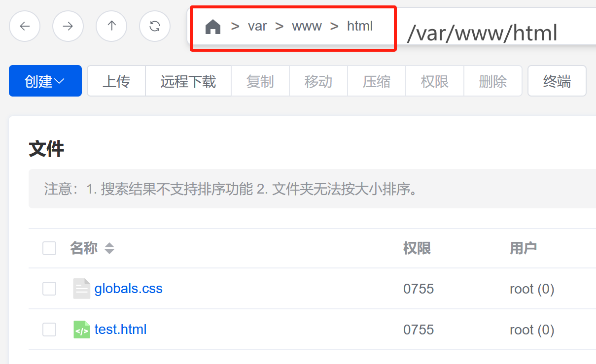This screenshot has width=596, height=364.
Task: Click the 名称 column header
Action: (x=84, y=248)
